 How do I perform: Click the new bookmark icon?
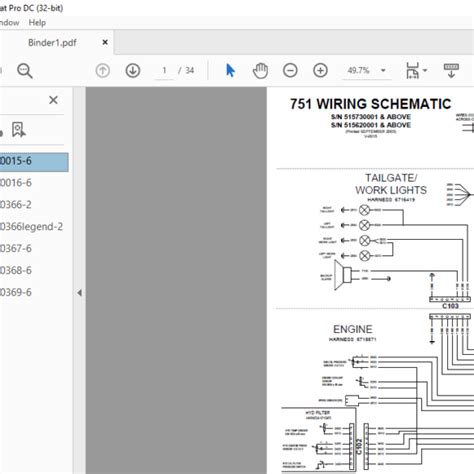[x=18, y=130]
